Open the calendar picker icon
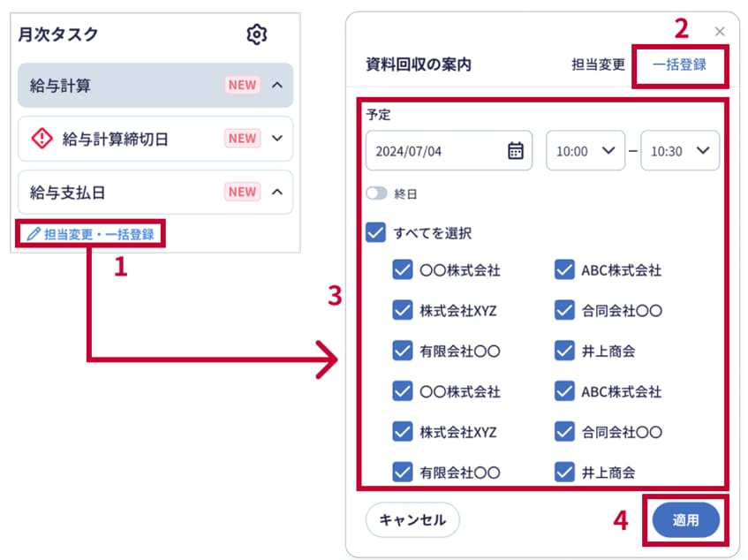 (515, 151)
